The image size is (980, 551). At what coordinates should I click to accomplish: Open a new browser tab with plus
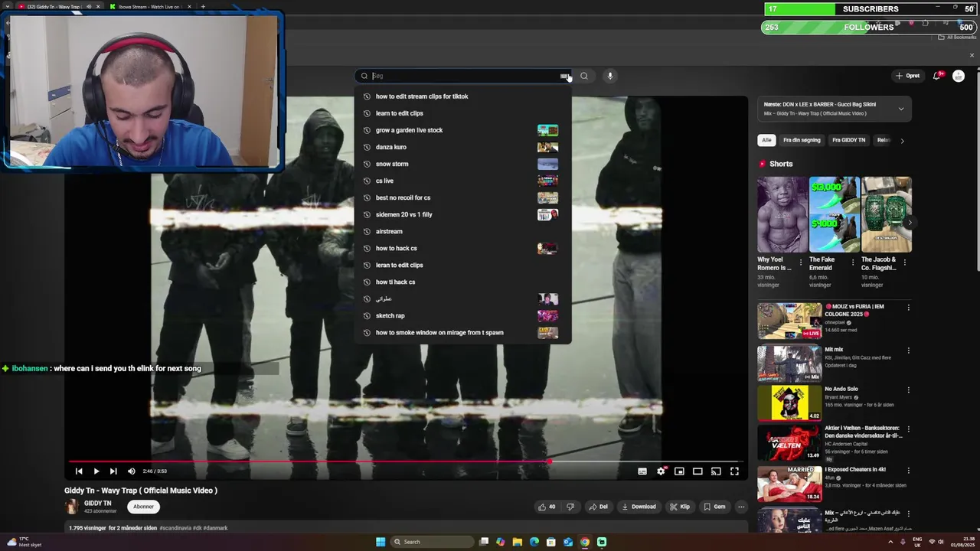point(202,7)
